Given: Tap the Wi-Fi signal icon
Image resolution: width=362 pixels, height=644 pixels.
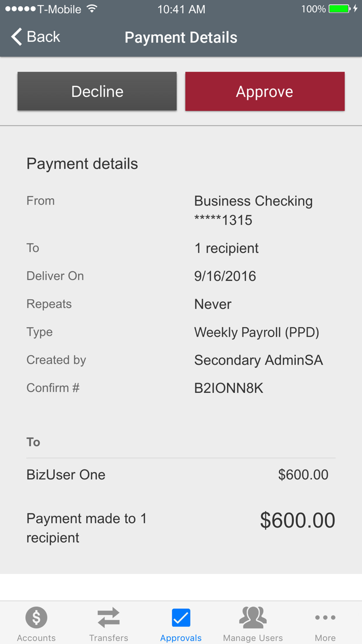Looking at the screenshot, I should (x=92, y=9).
